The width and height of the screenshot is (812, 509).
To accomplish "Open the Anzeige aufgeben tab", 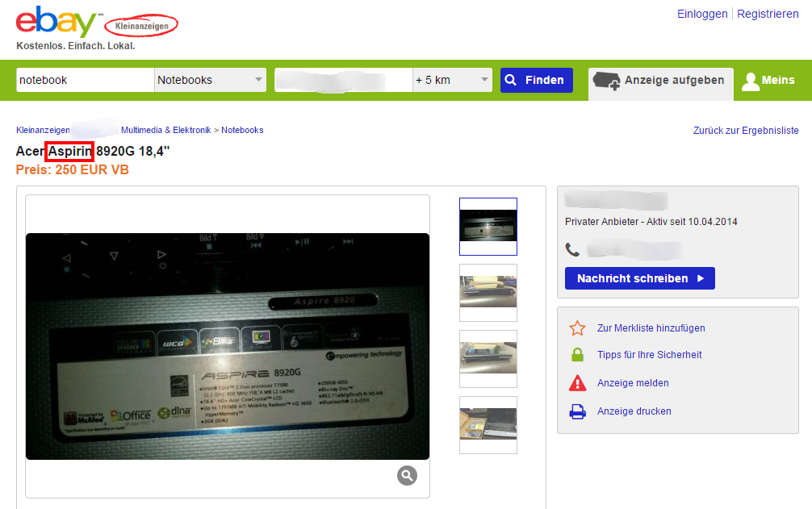I will (x=661, y=83).
